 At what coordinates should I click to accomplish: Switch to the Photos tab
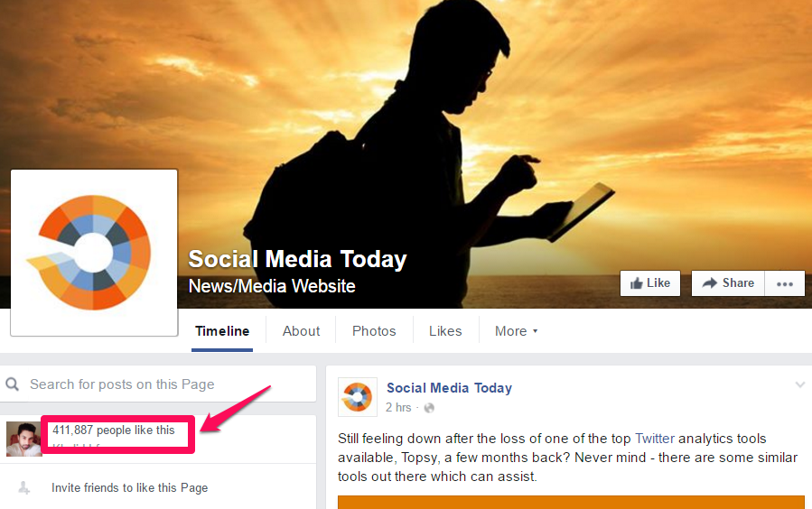(x=374, y=331)
